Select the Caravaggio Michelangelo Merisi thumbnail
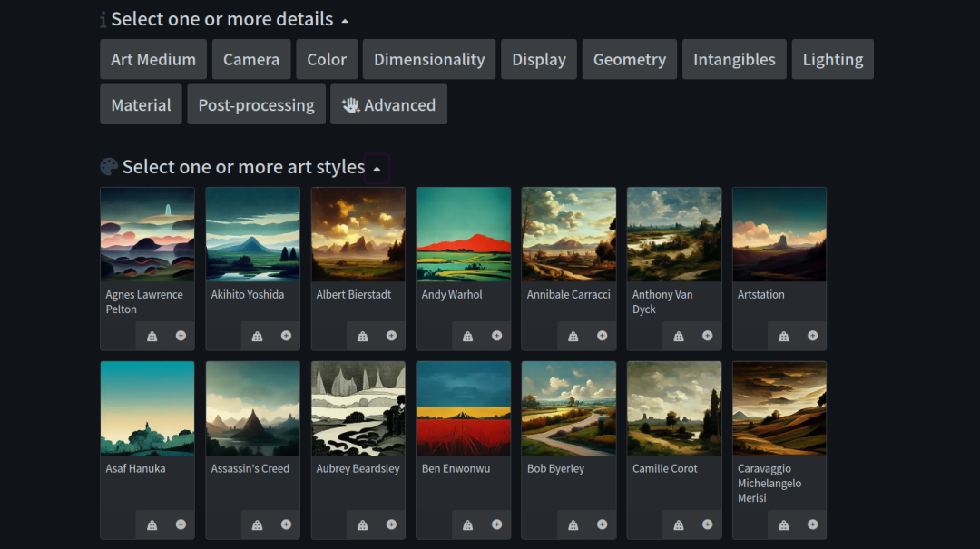980x549 pixels. (x=779, y=408)
